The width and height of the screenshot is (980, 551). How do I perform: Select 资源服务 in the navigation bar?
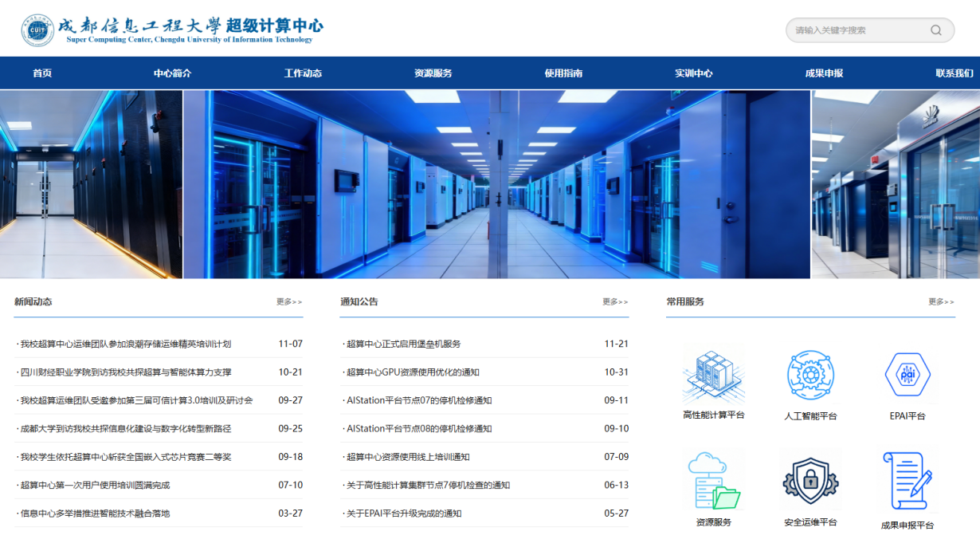click(x=433, y=73)
